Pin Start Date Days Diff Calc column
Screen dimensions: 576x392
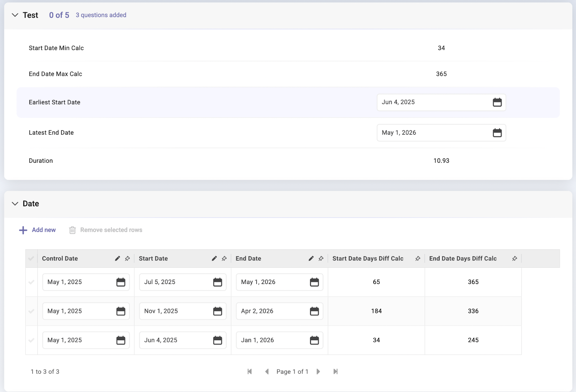click(x=418, y=258)
